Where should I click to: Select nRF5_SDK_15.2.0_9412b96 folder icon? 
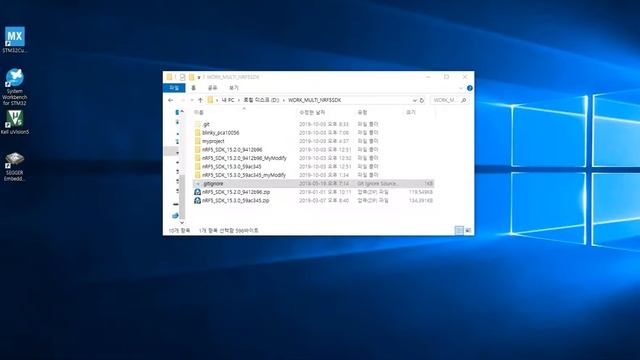pos(198,150)
